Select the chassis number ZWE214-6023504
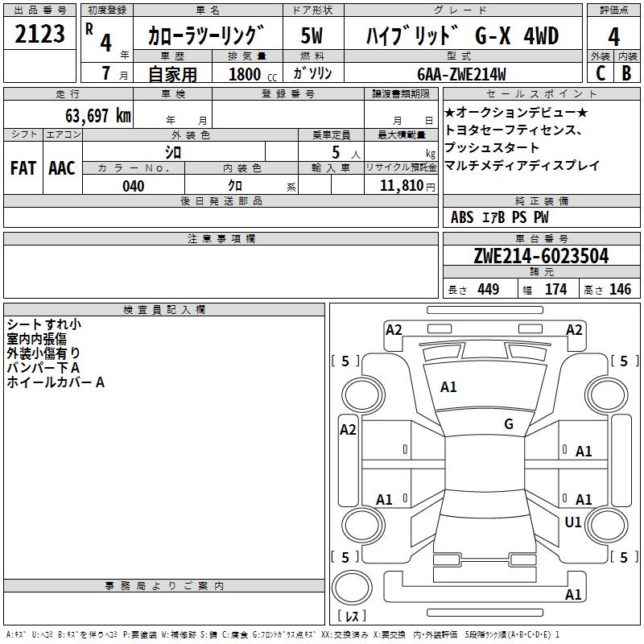Image resolution: width=644 pixels, height=644 pixels. pyautogui.click(x=541, y=256)
